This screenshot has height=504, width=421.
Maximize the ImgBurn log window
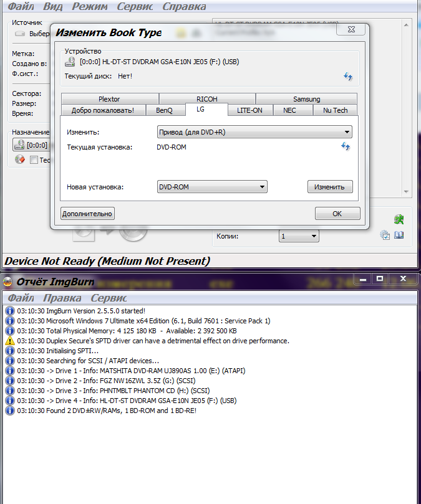click(x=380, y=278)
